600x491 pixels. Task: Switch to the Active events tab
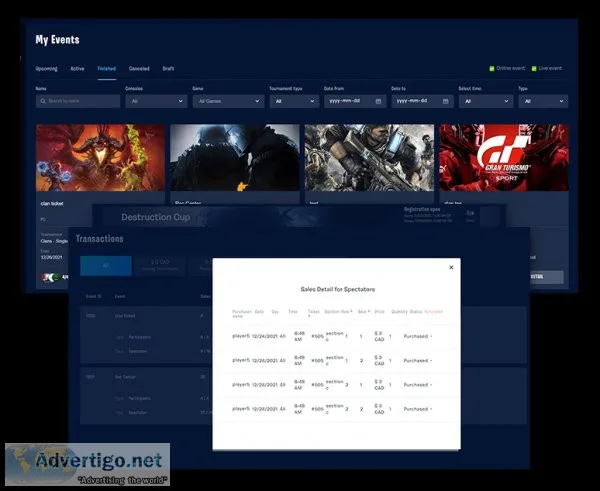[x=77, y=69]
